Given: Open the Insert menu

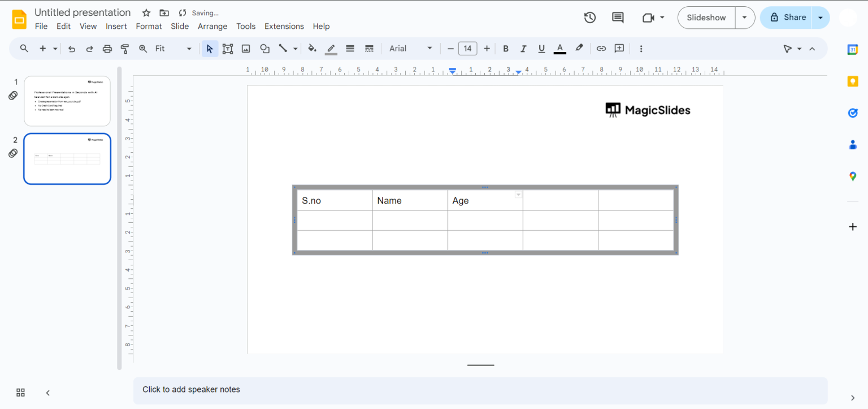Looking at the screenshot, I should (x=116, y=26).
